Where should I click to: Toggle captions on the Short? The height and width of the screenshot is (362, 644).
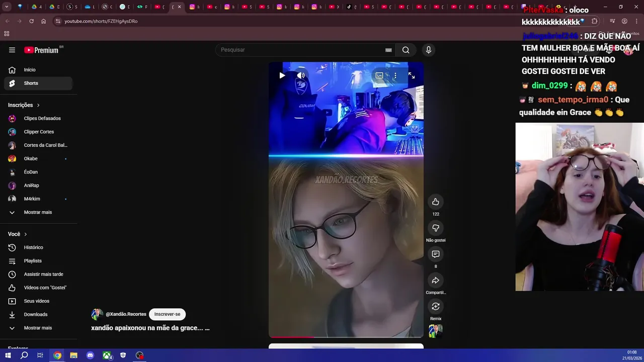[x=379, y=75]
